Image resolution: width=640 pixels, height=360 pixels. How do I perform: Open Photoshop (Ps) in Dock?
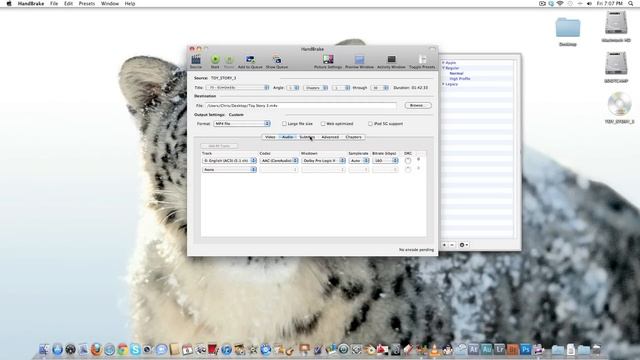point(526,350)
